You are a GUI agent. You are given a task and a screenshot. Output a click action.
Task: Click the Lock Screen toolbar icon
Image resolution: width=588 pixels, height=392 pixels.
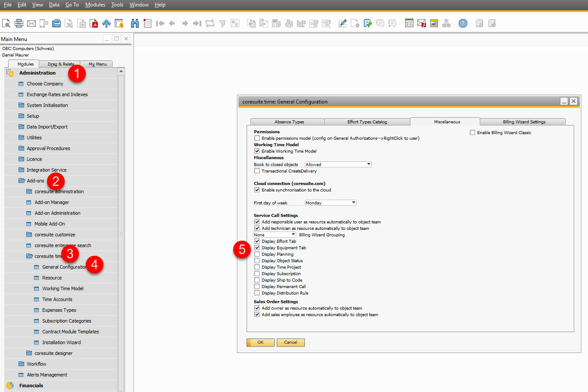[x=119, y=23]
